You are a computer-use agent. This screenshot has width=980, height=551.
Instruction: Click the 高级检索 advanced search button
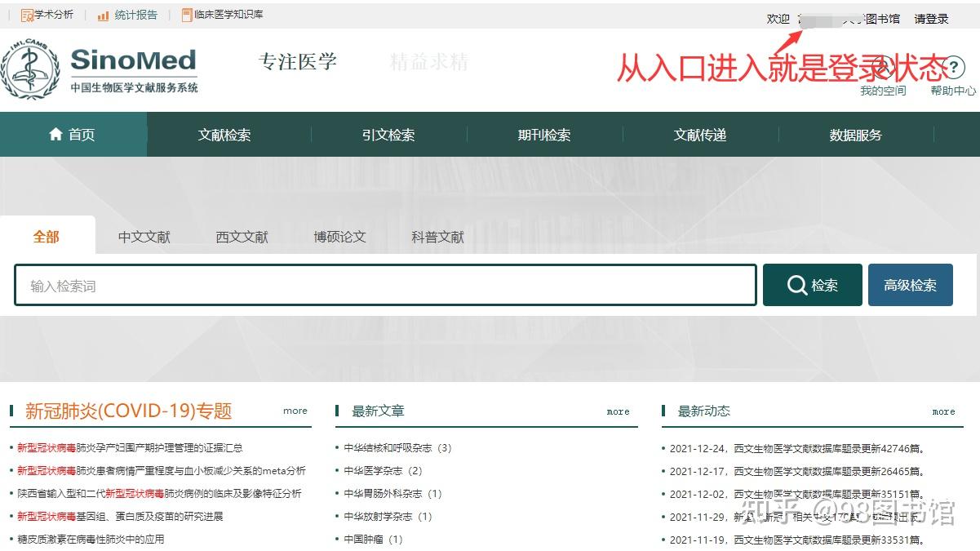click(910, 285)
